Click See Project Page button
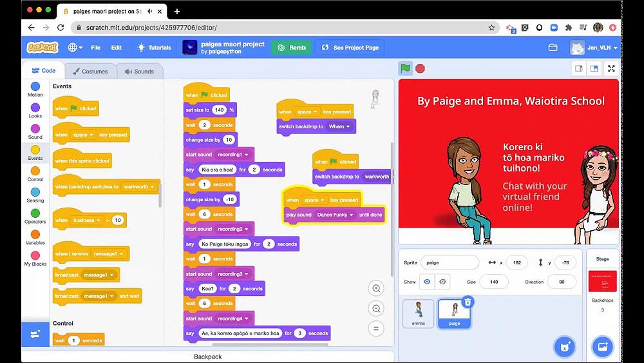 (350, 48)
